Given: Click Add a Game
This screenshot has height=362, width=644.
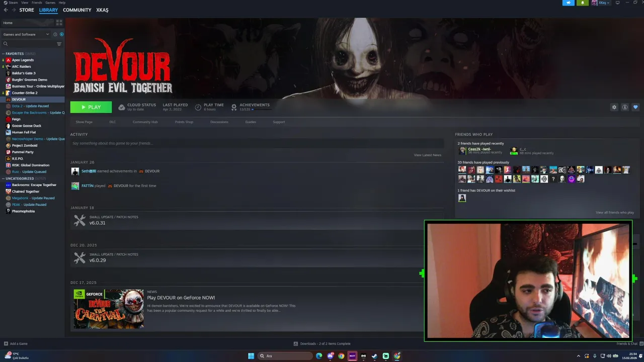Looking at the screenshot, I should [16, 344].
